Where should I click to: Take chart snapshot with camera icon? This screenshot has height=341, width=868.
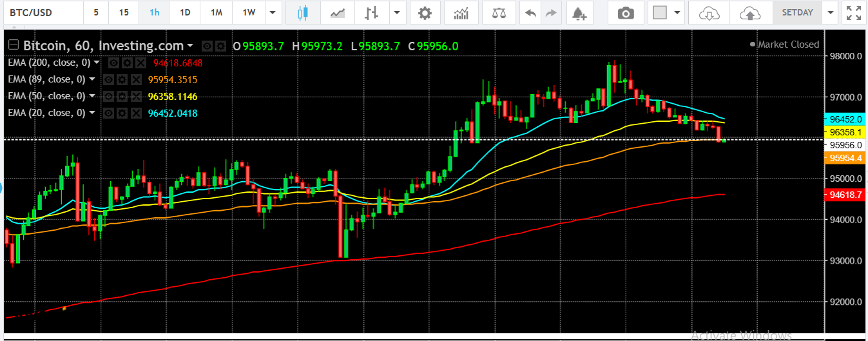[x=625, y=13]
